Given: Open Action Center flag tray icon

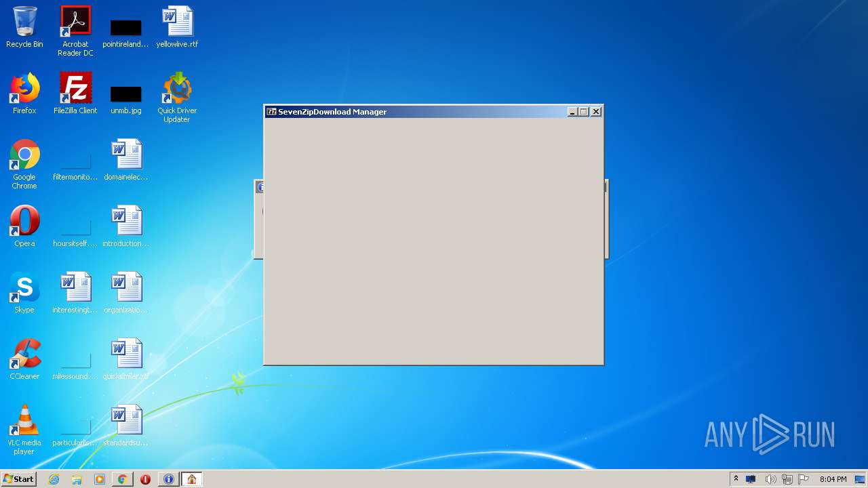Looking at the screenshot, I should tap(804, 479).
